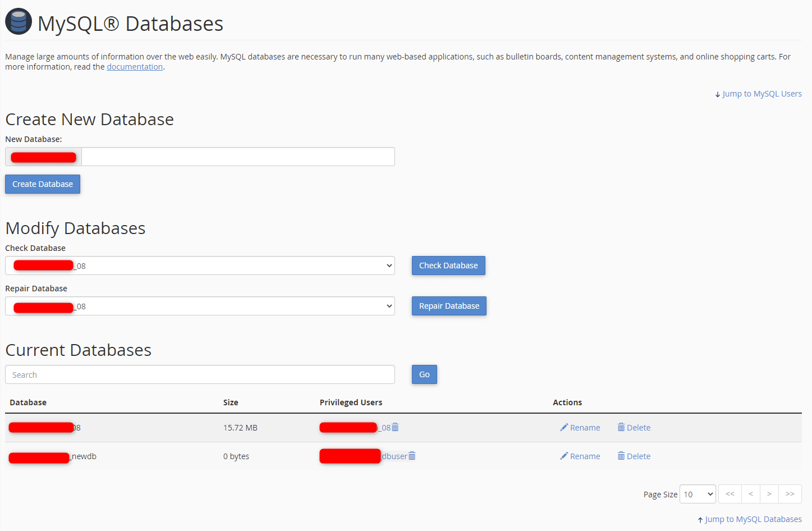The width and height of the screenshot is (812, 531).
Task: Go to first page with << button
Action: [730, 494]
